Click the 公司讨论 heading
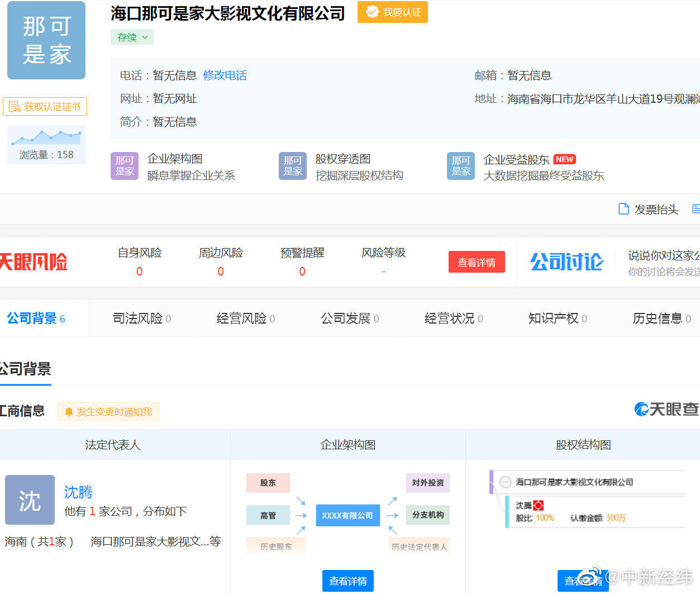 point(566,262)
